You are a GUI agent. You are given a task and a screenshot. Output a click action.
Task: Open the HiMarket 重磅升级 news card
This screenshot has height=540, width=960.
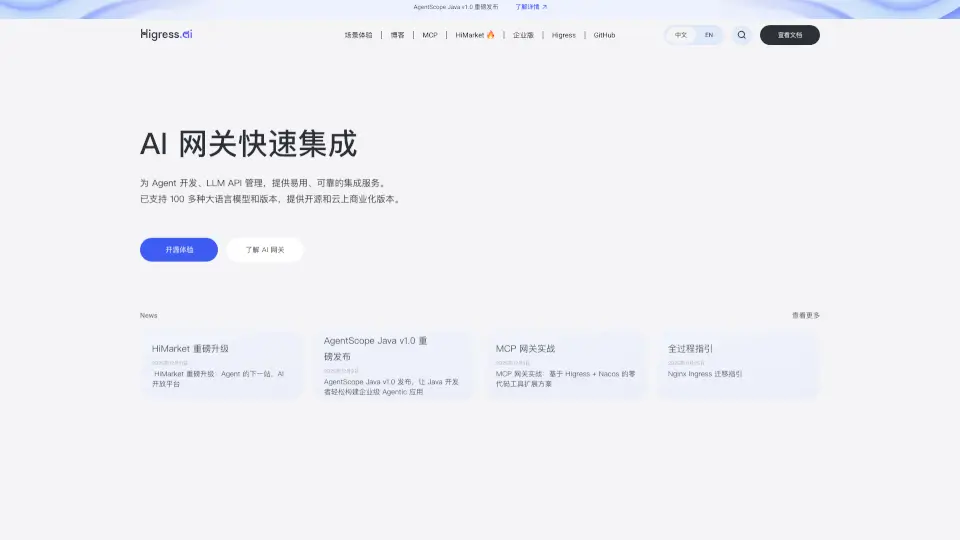222,366
